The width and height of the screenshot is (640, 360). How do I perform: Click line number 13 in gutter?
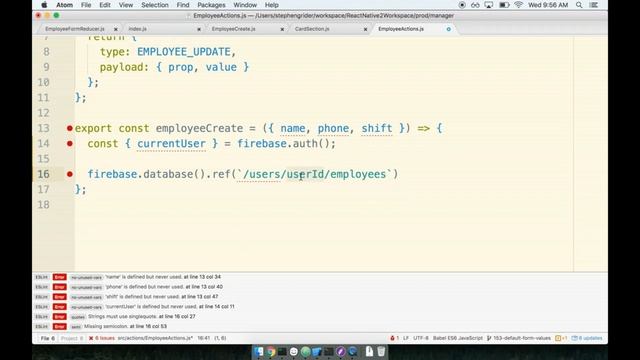coord(43,128)
